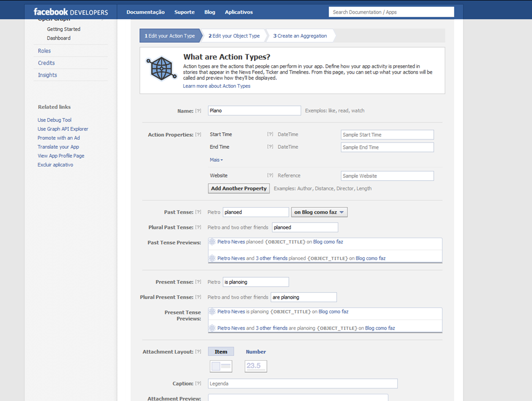Click help [?] next to Attachment Layout
Viewport: 532px width, 401px height.
coord(198,352)
